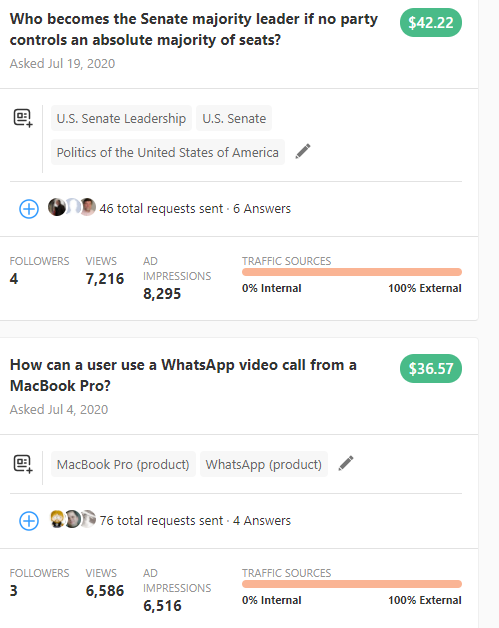Select U.S. Senate topic tag

point(234,118)
